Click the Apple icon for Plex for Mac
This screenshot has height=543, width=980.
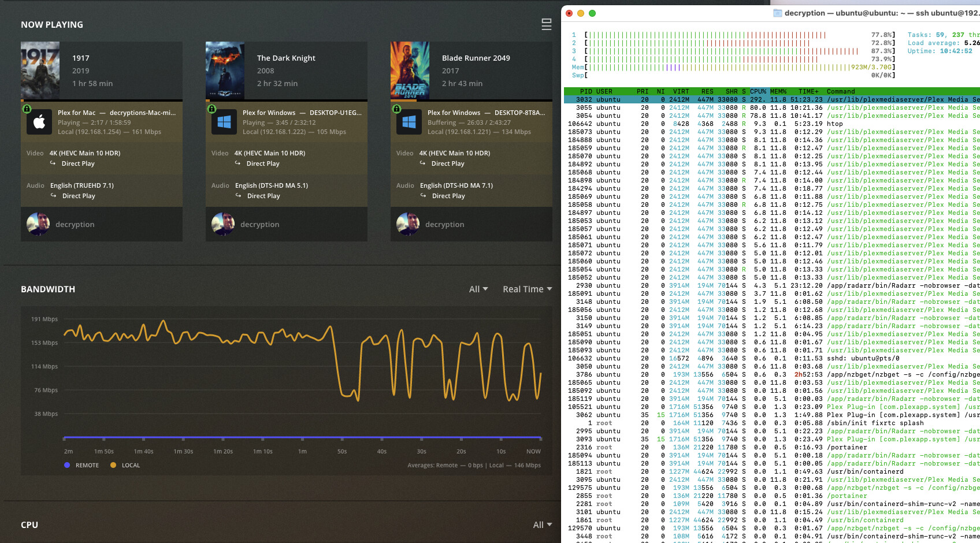(39, 122)
